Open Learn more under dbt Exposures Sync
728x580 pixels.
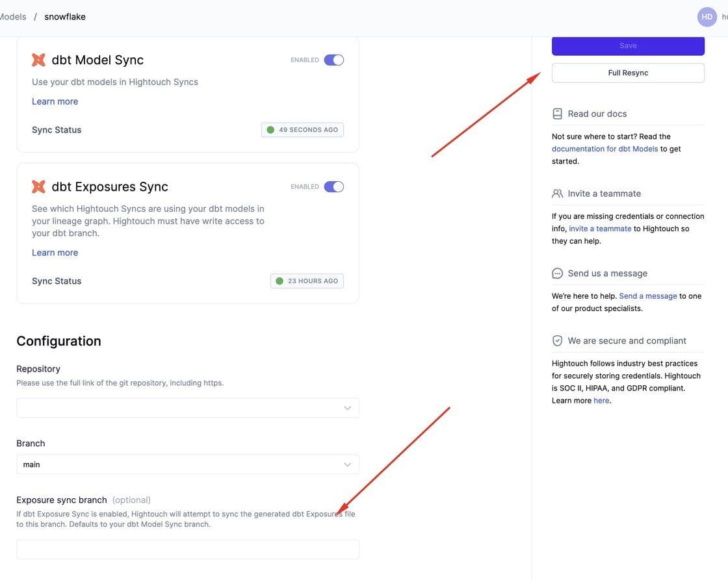click(55, 253)
